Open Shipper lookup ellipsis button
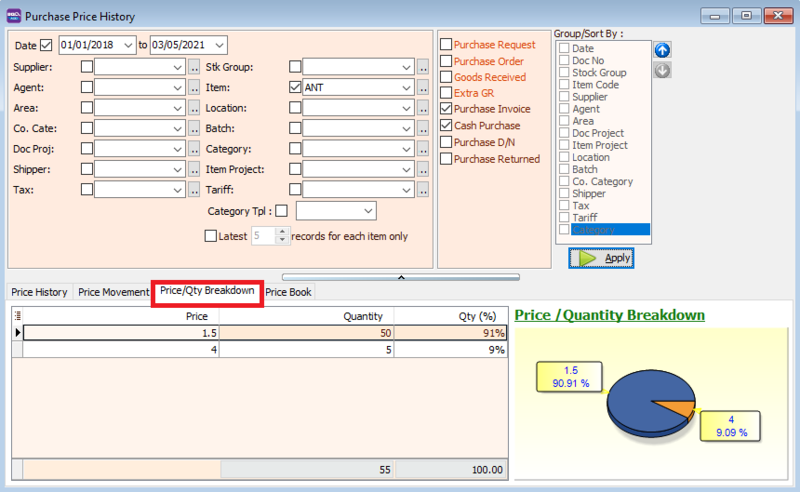The width and height of the screenshot is (800, 492). [194, 169]
